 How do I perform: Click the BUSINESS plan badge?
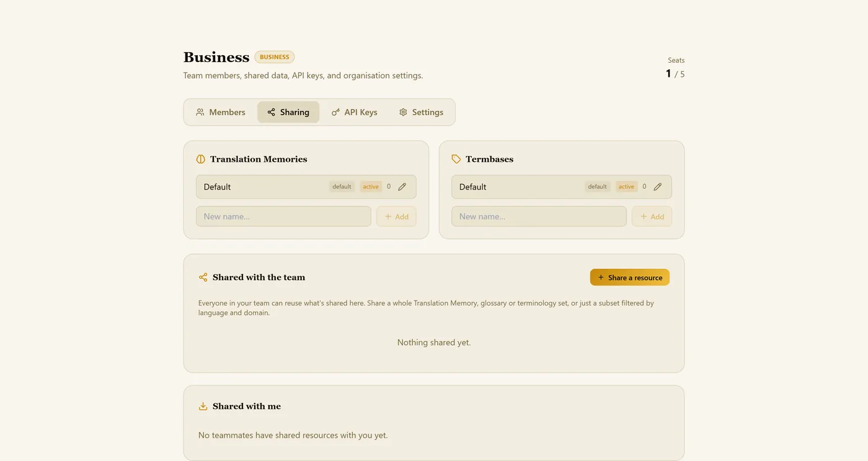275,57
